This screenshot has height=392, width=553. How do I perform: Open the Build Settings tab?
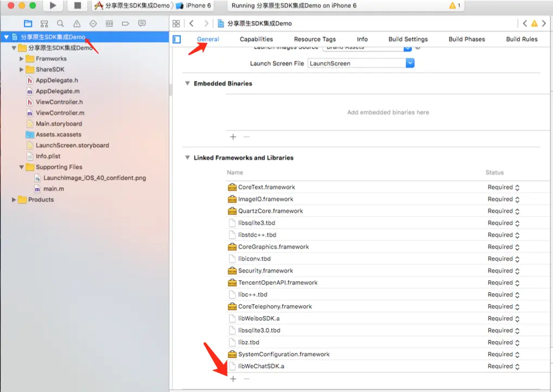(408, 39)
